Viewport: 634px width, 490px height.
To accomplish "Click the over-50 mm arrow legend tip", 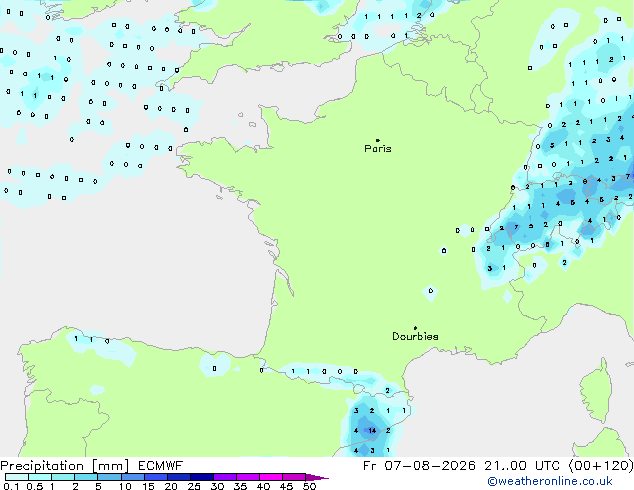I will click(x=317, y=478).
